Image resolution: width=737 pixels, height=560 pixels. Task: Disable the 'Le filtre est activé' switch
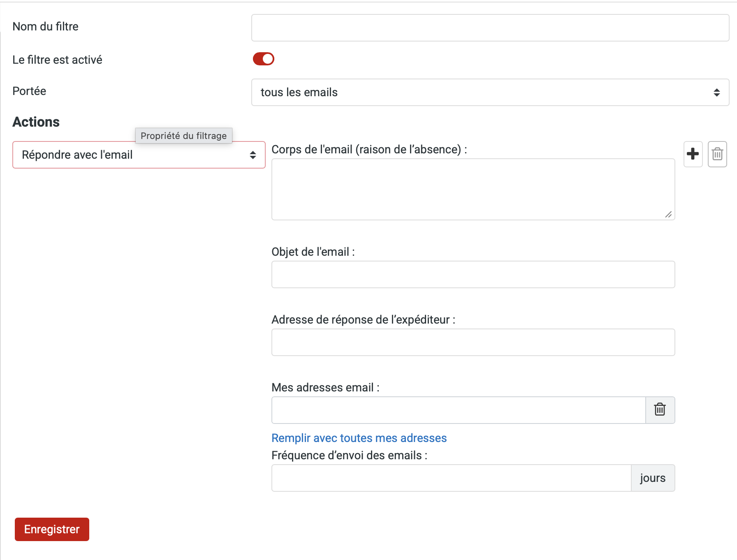pos(263,59)
